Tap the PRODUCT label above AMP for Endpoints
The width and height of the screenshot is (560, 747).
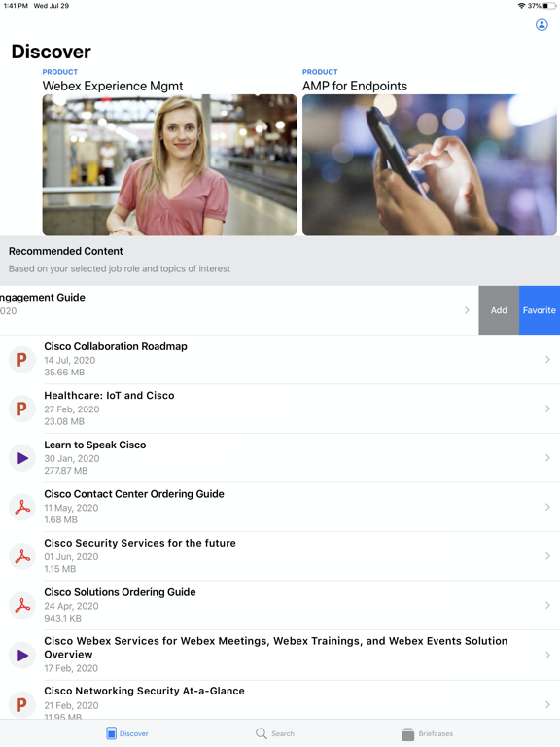320,72
